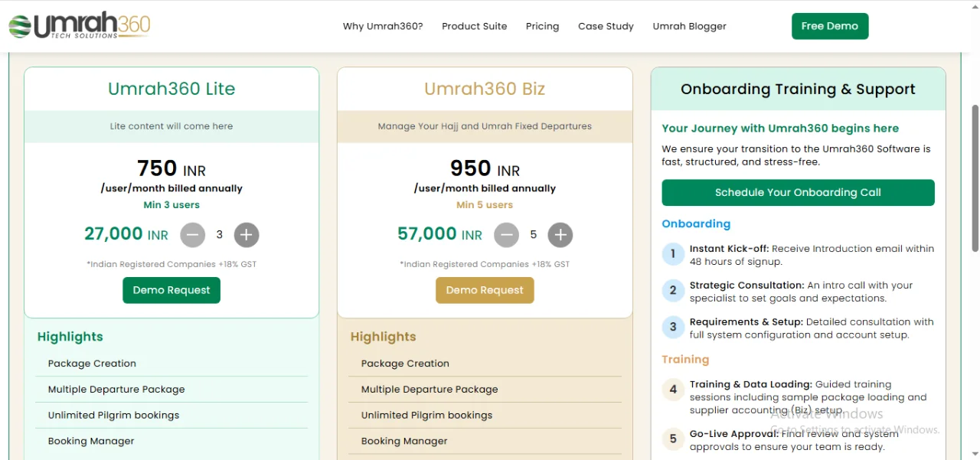Click Package Creation in Biz highlights
Viewport: 980px width, 460px height.
coord(405,364)
